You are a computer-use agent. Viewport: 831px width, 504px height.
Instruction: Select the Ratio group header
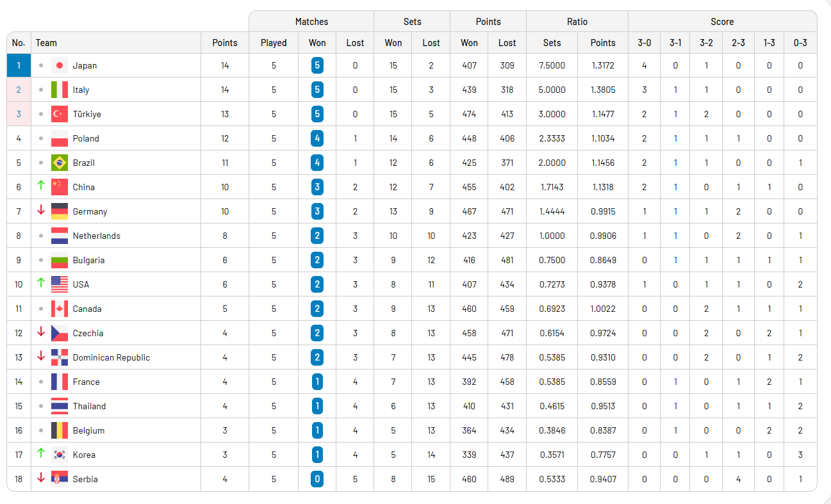click(x=577, y=22)
